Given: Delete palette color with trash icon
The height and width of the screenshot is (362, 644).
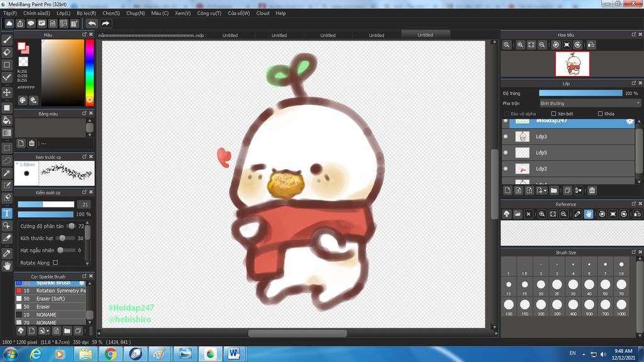Looking at the screenshot, I should [x=31, y=143].
